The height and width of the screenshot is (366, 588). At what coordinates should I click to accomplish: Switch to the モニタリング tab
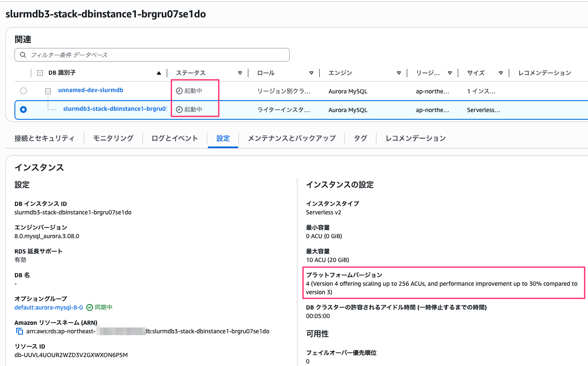pyautogui.click(x=113, y=138)
